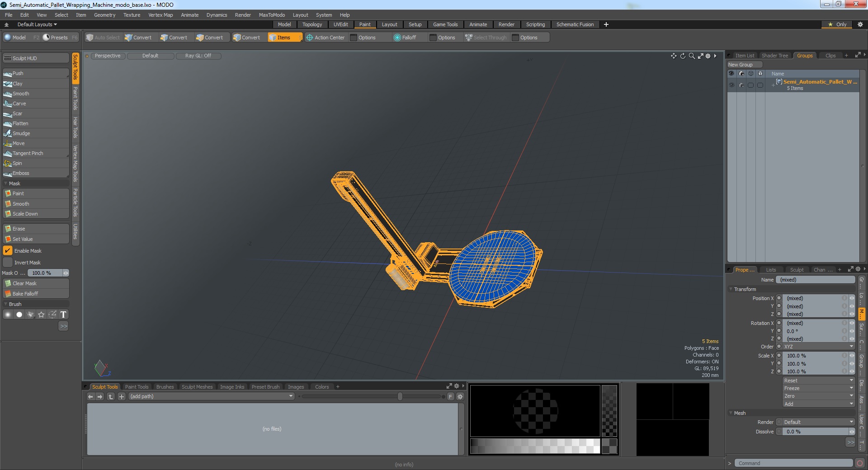
Task: Open the rotation Order XYZ dropdown
Action: [x=819, y=347]
